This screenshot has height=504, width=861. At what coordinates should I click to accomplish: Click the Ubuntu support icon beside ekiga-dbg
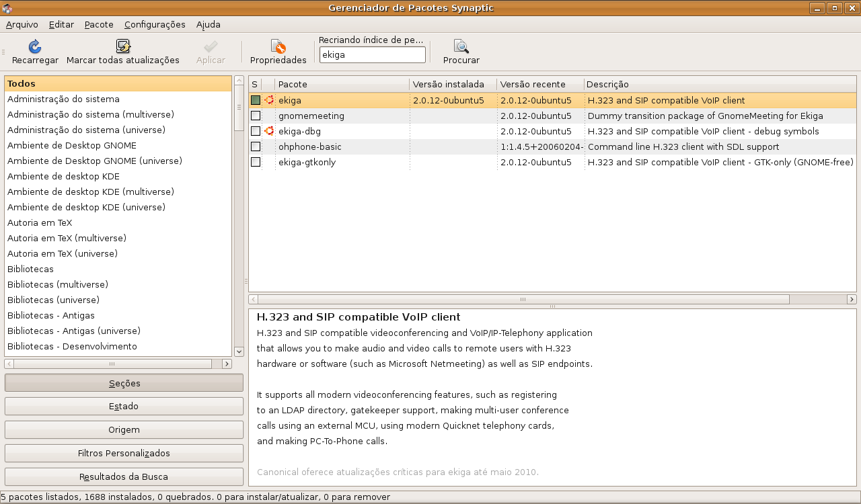click(269, 131)
